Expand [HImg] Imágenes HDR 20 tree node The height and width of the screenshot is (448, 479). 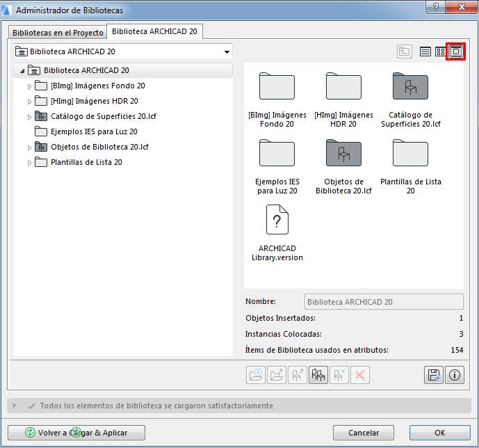[29, 102]
